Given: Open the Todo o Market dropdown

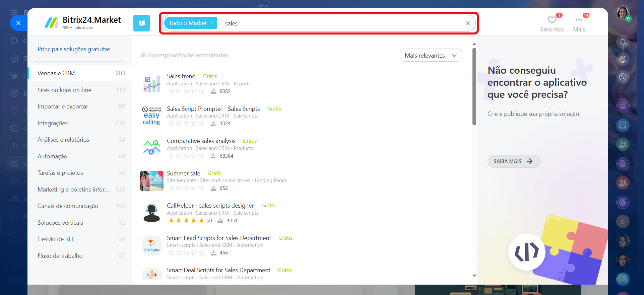Looking at the screenshot, I should pos(191,23).
